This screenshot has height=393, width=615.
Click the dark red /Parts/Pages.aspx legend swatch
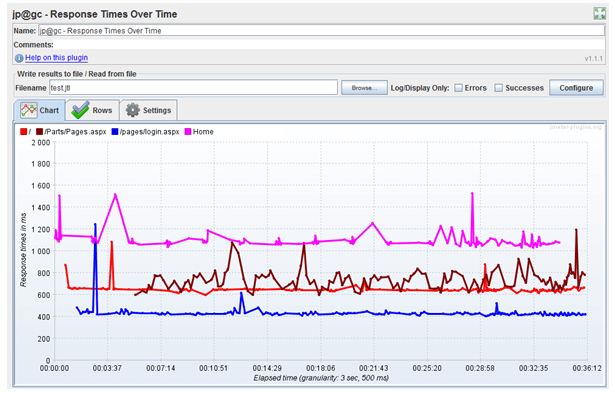(x=39, y=132)
